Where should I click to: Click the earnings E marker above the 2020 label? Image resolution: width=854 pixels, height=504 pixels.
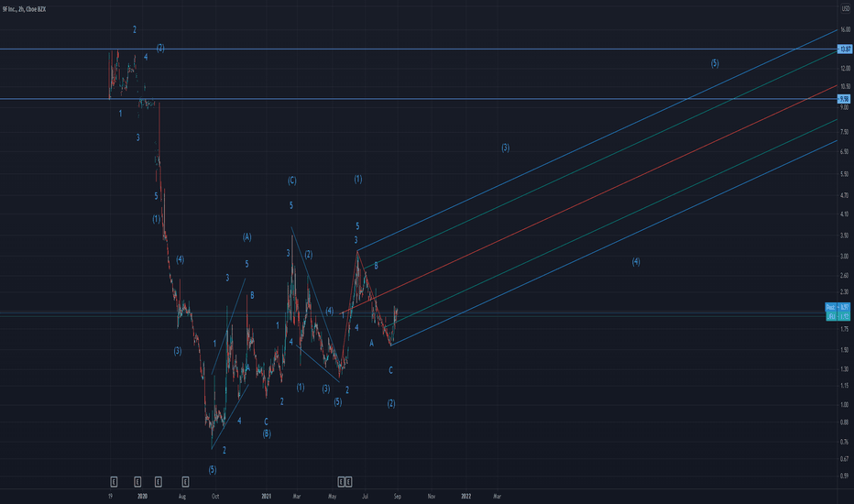tap(137, 482)
